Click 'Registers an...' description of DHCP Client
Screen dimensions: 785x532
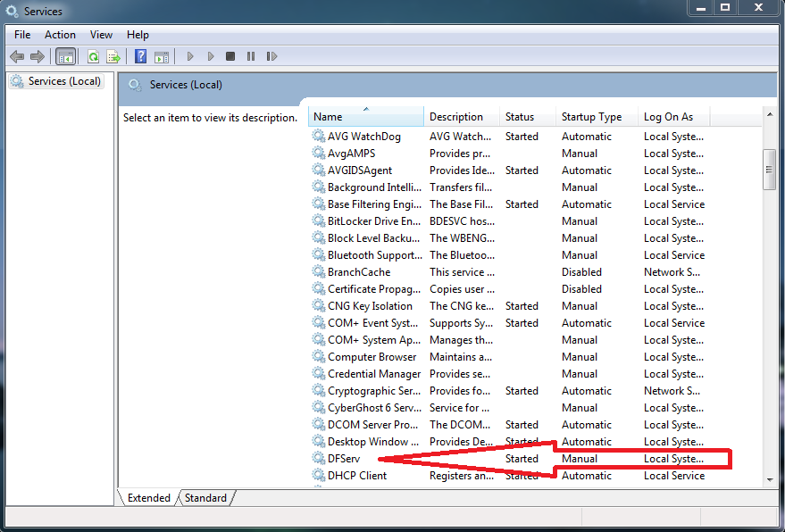click(x=462, y=476)
